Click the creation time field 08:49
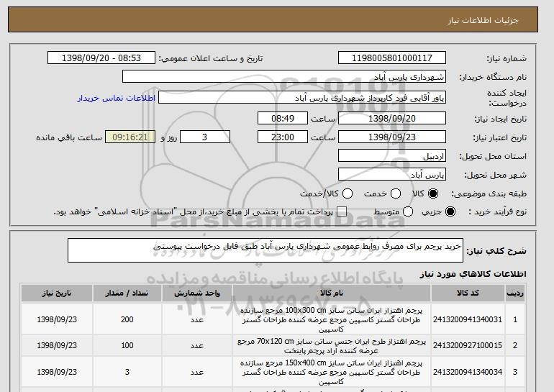 tap(283, 118)
